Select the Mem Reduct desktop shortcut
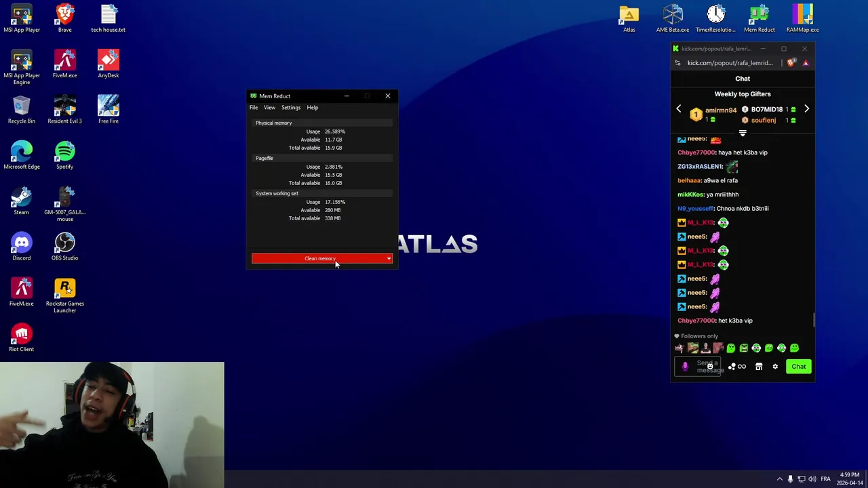The height and width of the screenshot is (488, 868). coord(759,18)
